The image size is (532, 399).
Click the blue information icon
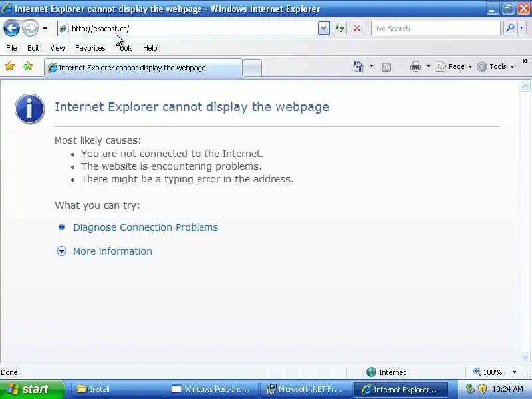pos(29,108)
